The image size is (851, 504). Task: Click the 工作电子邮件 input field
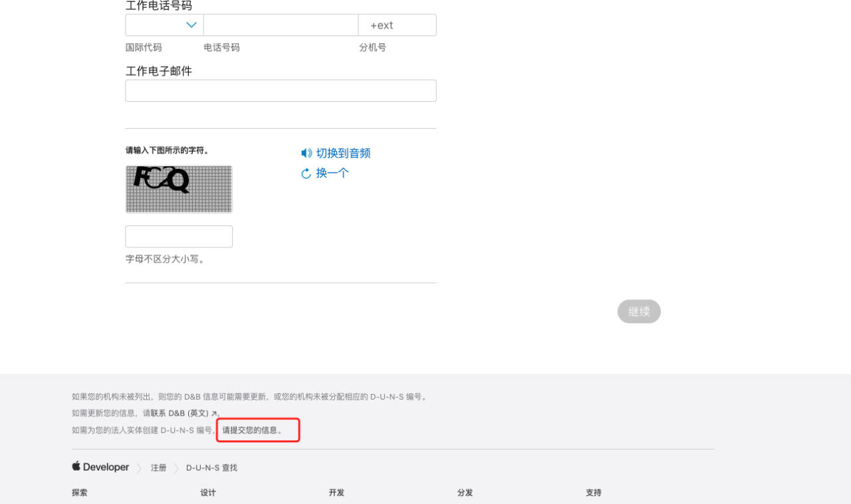281,91
